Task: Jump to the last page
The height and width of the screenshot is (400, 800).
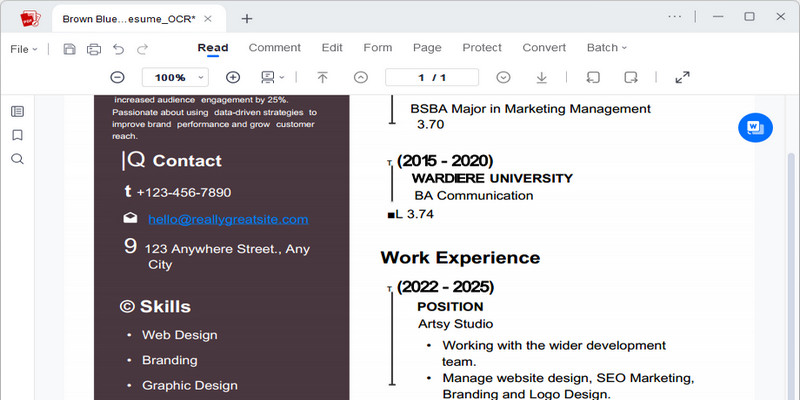Action: click(x=541, y=78)
